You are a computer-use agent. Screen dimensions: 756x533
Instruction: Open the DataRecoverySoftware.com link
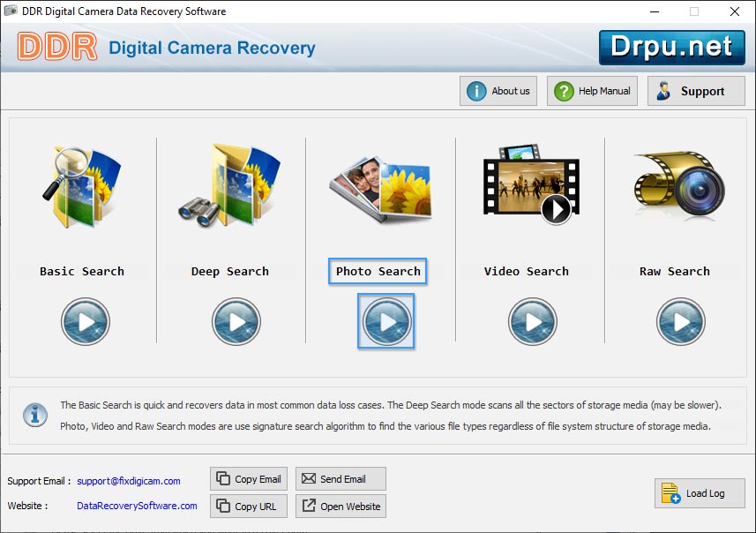[137, 506]
